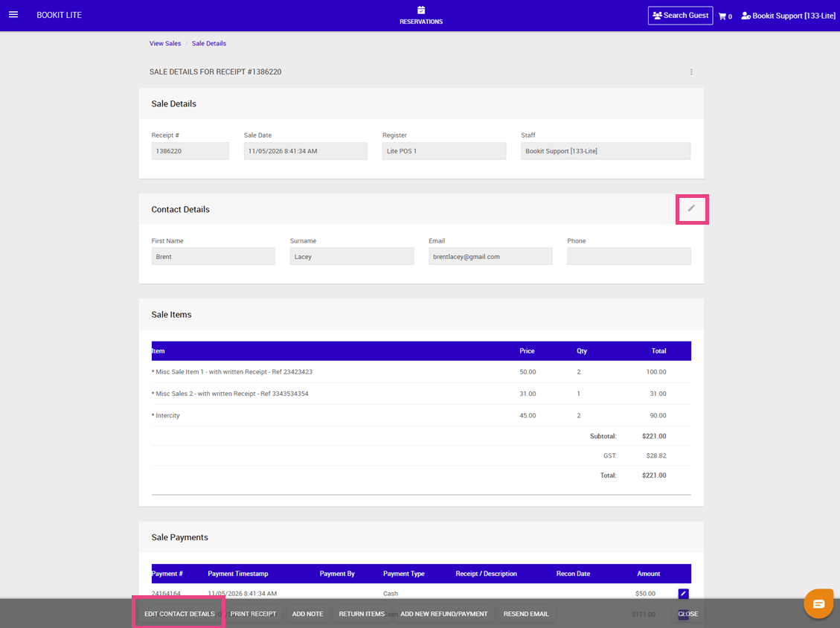Select Misc Sales 2 row text
The height and width of the screenshot is (628, 840).
(230, 394)
